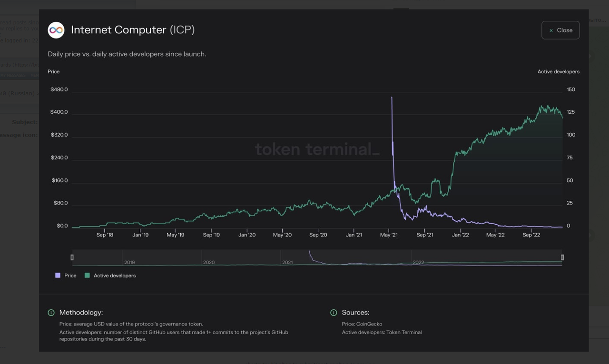
Task: Click the Jan '20 date axis label
Action: (x=247, y=235)
